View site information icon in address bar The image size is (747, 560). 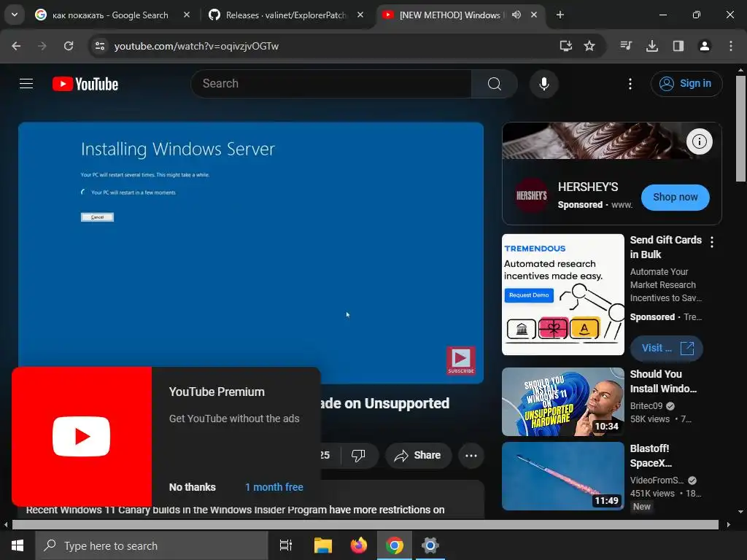100,46
